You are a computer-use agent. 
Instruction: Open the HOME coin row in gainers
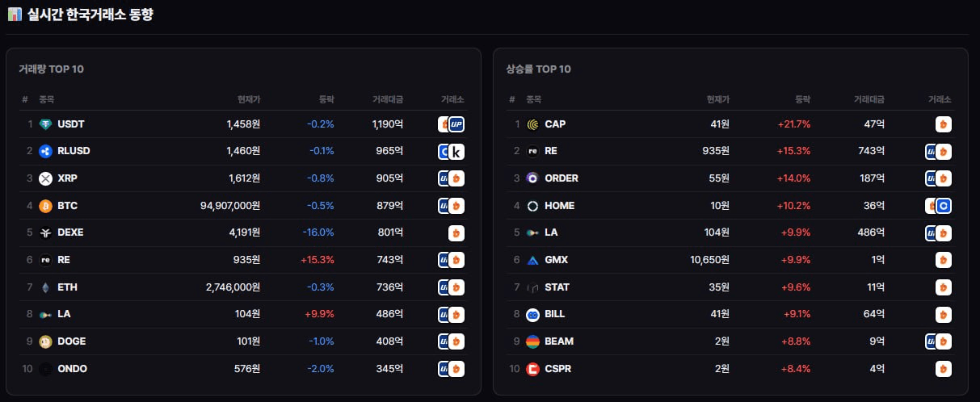tap(730, 206)
